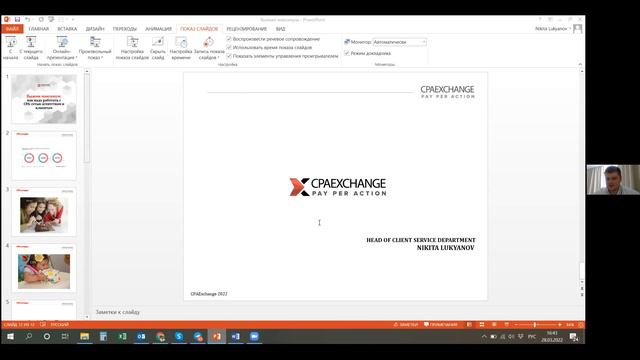
Task: Start show from current slide (С текущего слайда)
Action: pyautogui.click(x=31, y=48)
